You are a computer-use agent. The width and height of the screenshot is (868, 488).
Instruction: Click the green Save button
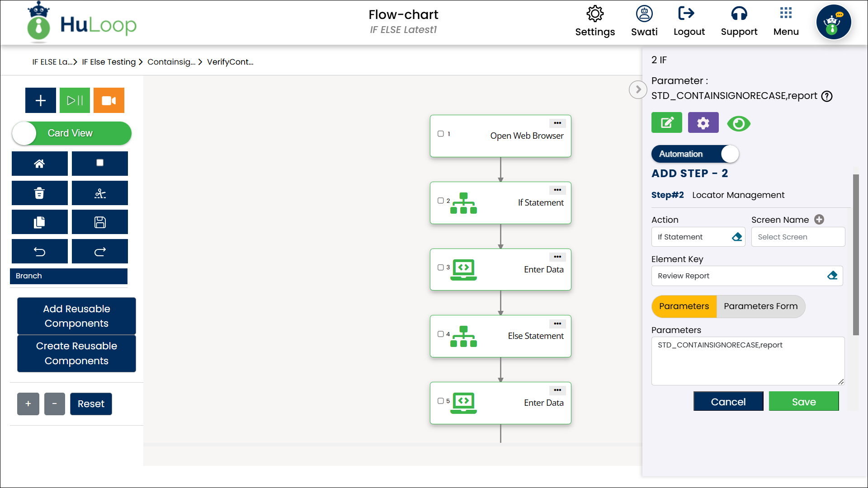[x=803, y=402]
